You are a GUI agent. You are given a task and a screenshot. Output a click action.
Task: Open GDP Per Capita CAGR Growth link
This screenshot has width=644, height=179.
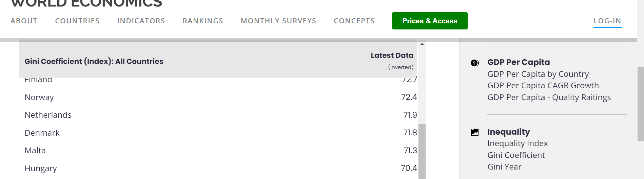(543, 86)
